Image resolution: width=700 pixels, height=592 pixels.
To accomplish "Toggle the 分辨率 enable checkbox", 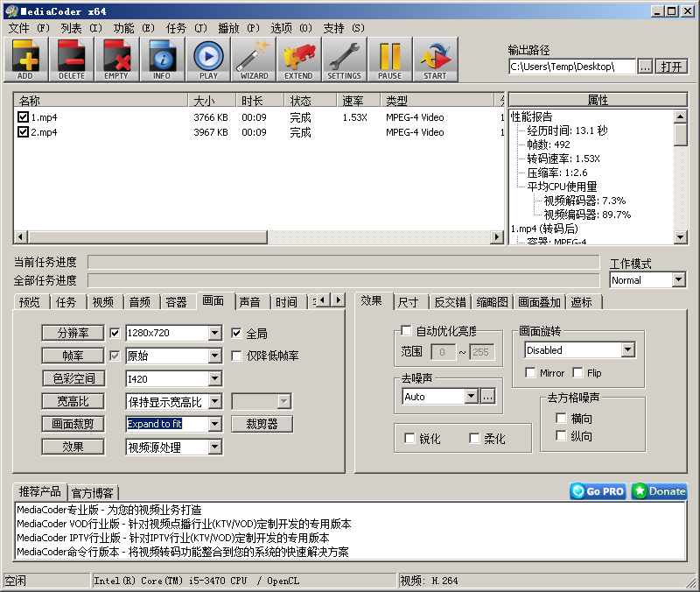I will click(x=115, y=333).
